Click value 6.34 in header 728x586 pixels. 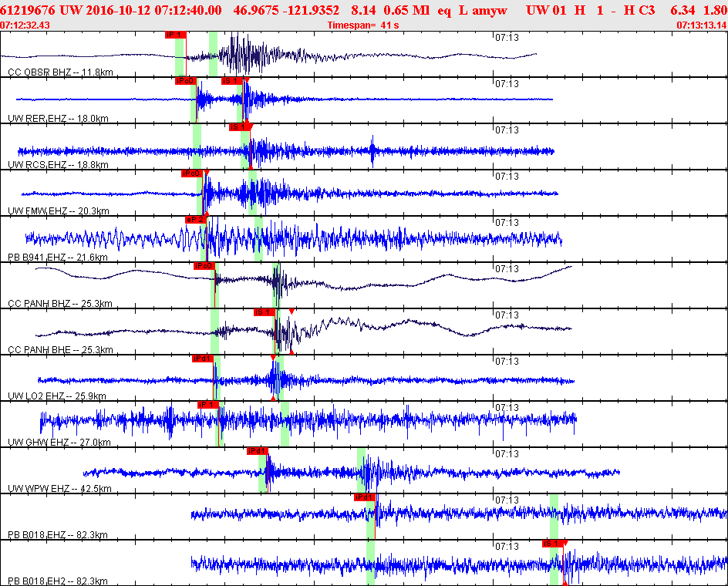click(x=683, y=10)
